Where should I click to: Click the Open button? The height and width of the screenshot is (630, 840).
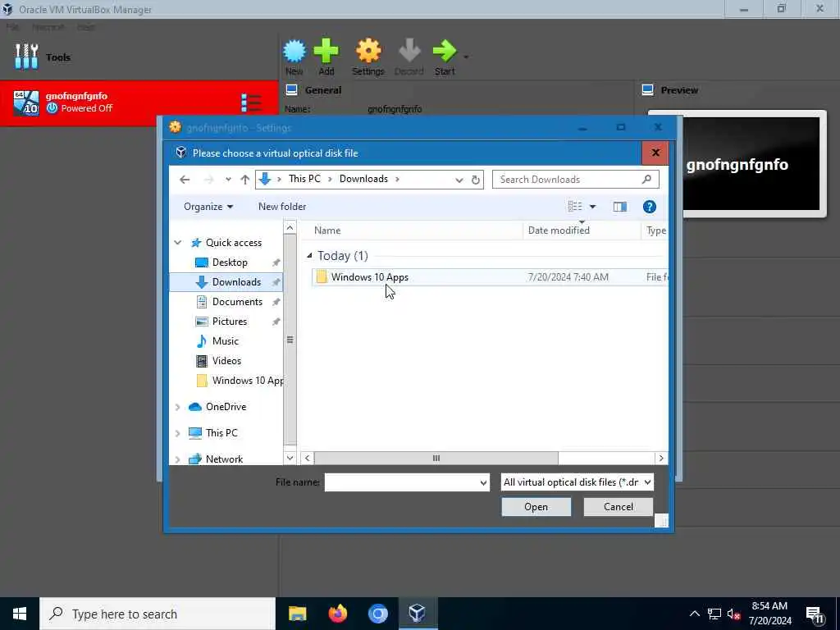click(x=536, y=507)
